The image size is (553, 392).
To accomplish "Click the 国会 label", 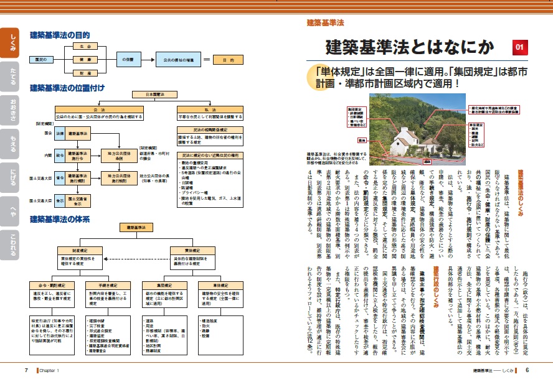I will [x=48, y=133].
